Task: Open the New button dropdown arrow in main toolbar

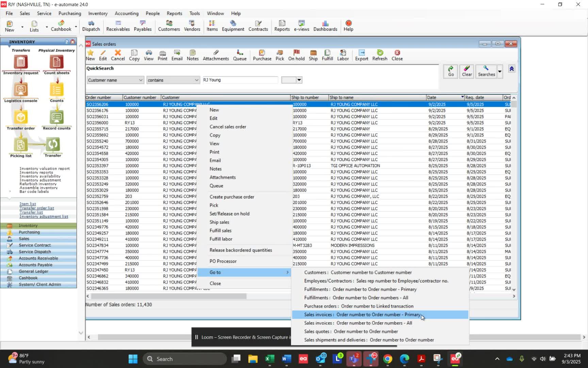Action: coord(22,26)
